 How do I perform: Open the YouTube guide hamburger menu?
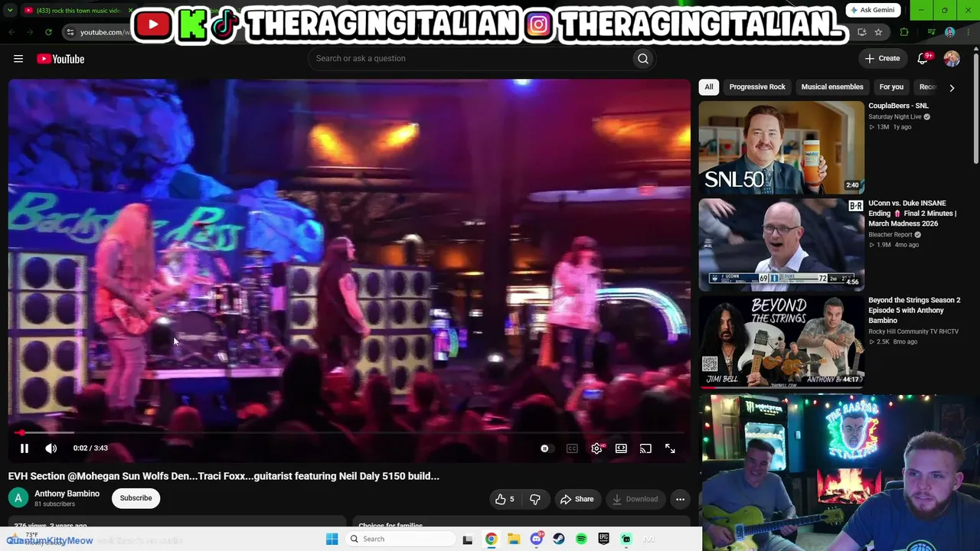click(18, 59)
